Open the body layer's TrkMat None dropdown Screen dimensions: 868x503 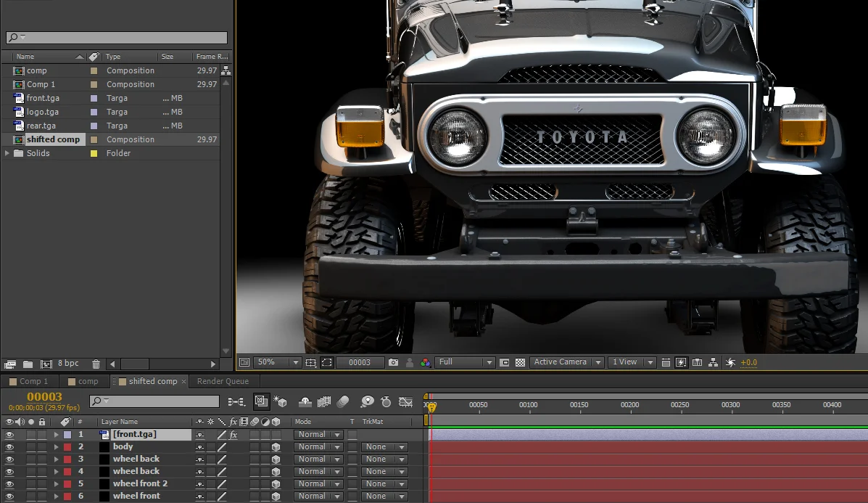(x=384, y=447)
